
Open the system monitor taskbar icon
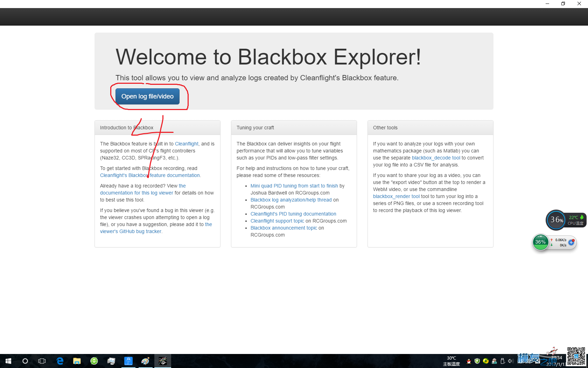tap(111, 361)
